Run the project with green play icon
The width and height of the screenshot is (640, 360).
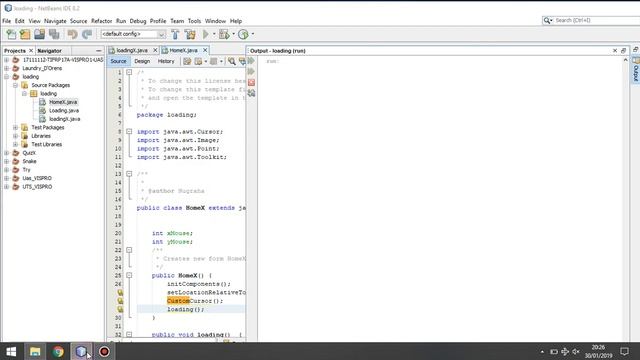pyautogui.click(x=206, y=34)
